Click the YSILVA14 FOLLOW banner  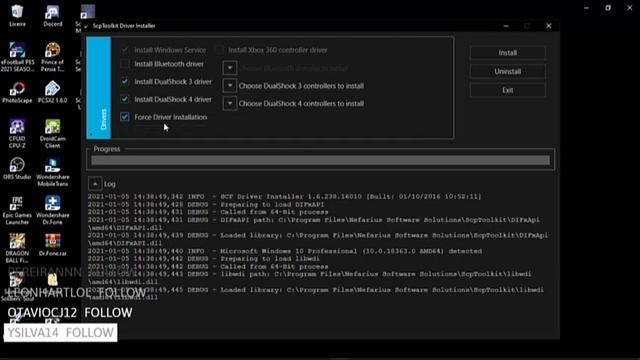[x=61, y=333]
